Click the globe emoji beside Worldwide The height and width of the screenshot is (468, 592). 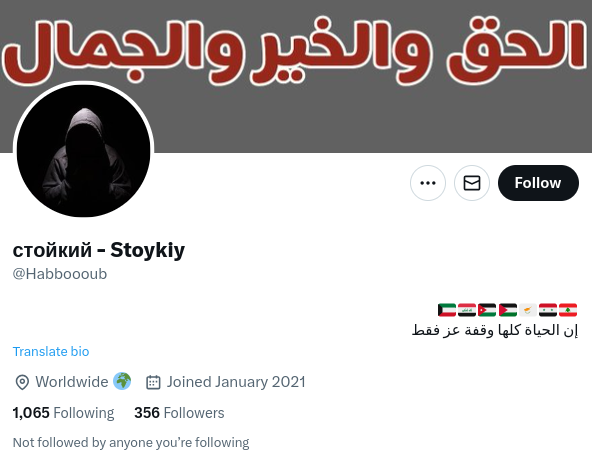pyautogui.click(x=122, y=381)
